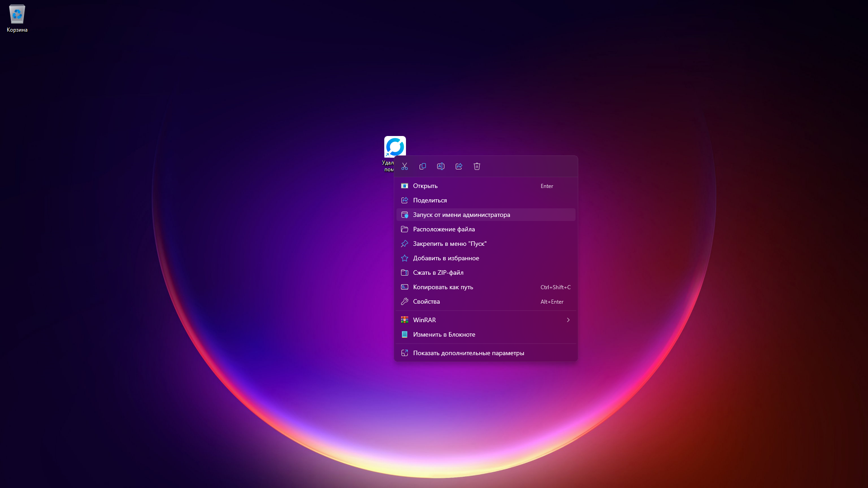Viewport: 868px width, 488px height.
Task: Choose Поделиться from context menu
Action: [x=430, y=200]
